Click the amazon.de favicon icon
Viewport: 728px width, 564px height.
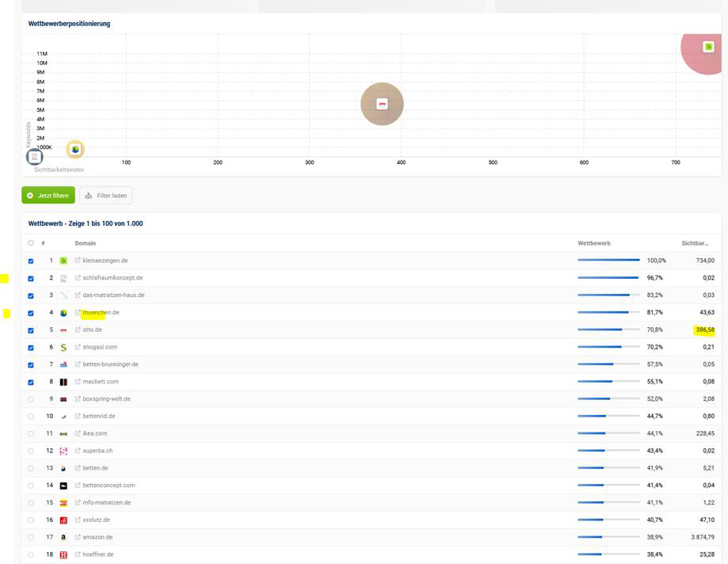pos(63,537)
